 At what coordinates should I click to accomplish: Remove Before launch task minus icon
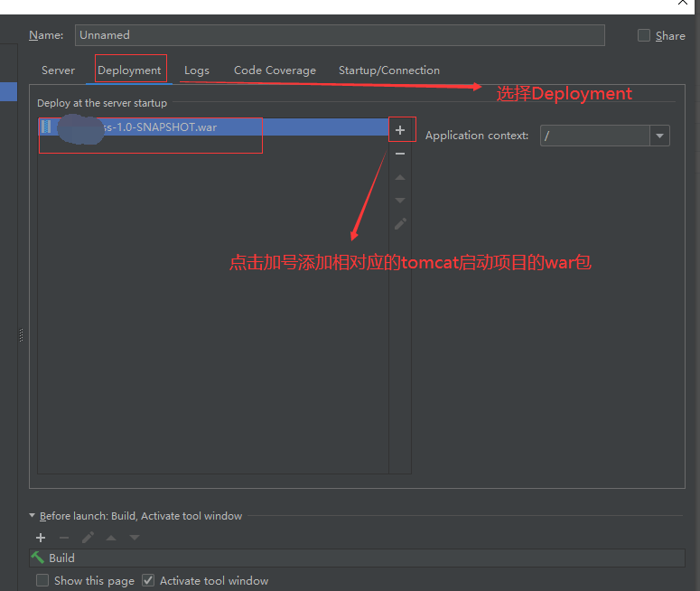pyautogui.click(x=64, y=538)
